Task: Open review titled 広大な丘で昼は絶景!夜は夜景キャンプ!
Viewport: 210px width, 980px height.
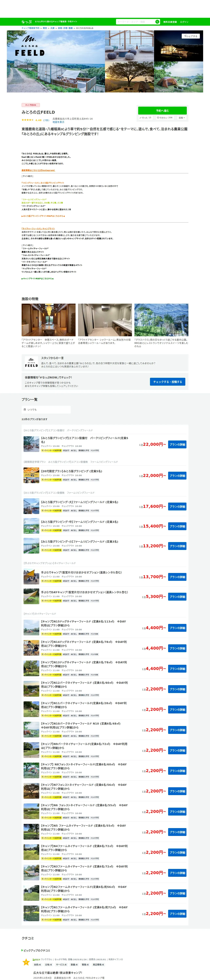Action: coord(58,973)
